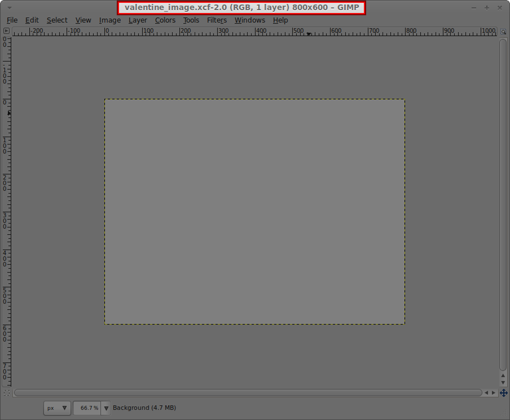Viewport: 510px width, 420px height.
Task: Open the px unit dropdown
Action: coord(57,408)
